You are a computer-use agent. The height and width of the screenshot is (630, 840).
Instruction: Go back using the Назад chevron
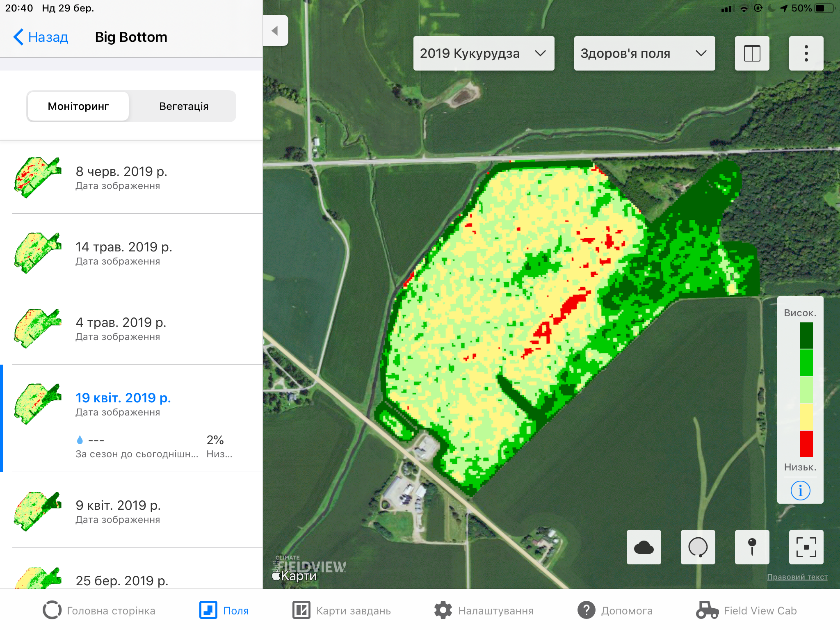pos(18,37)
